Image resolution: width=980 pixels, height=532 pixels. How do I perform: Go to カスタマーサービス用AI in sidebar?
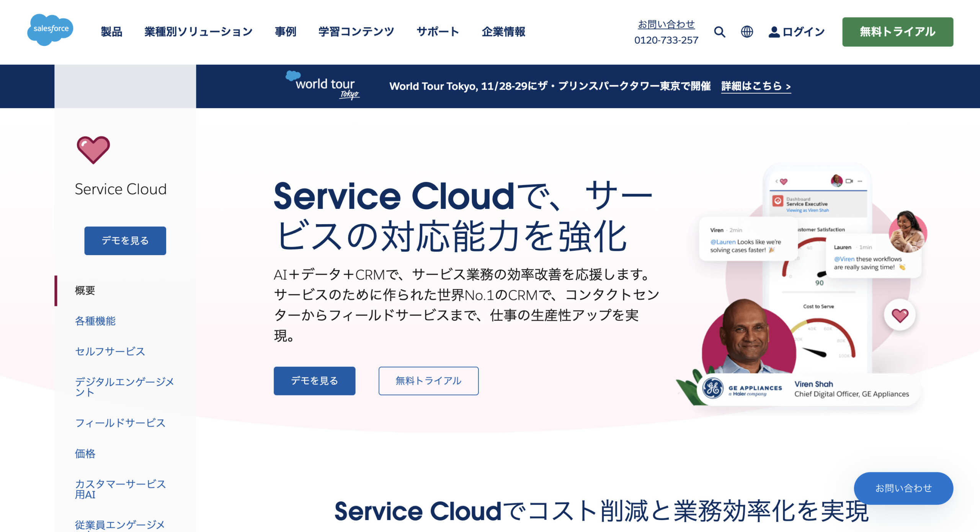click(120, 489)
